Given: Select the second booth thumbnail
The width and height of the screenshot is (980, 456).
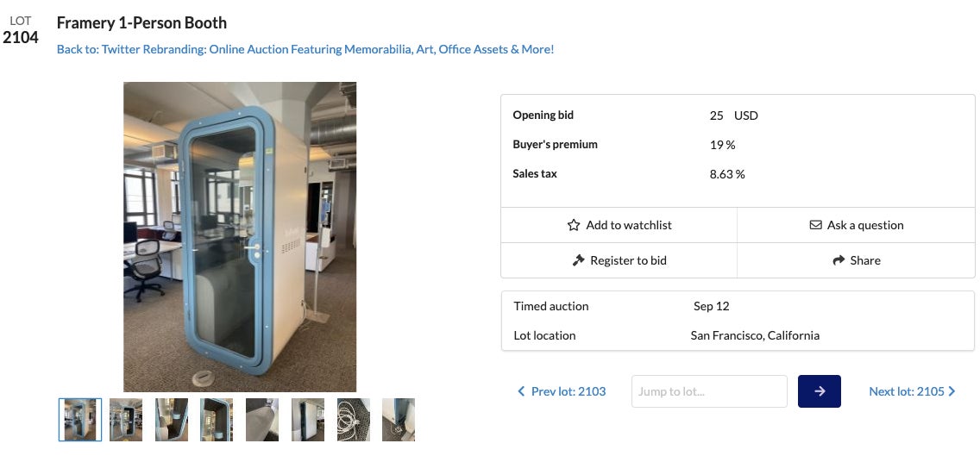Looking at the screenshot, I should pyautogui.click(x=126, y=420).
